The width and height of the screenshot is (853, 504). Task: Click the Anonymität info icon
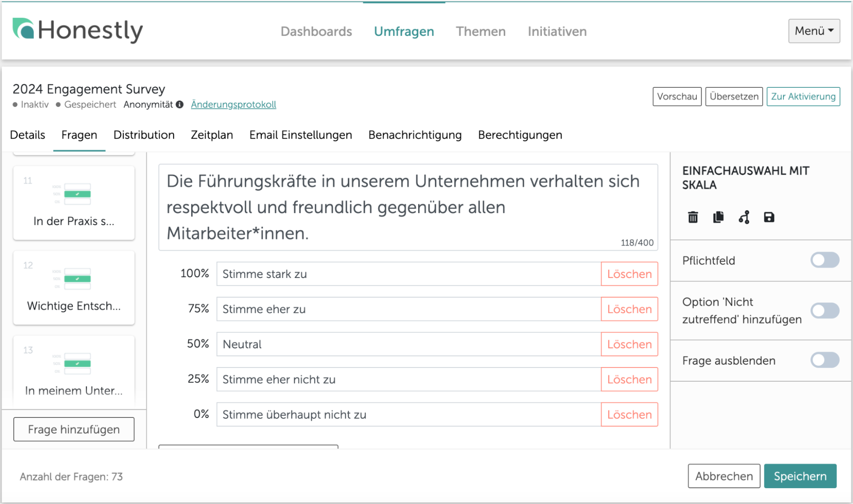(x=180, y=104)
